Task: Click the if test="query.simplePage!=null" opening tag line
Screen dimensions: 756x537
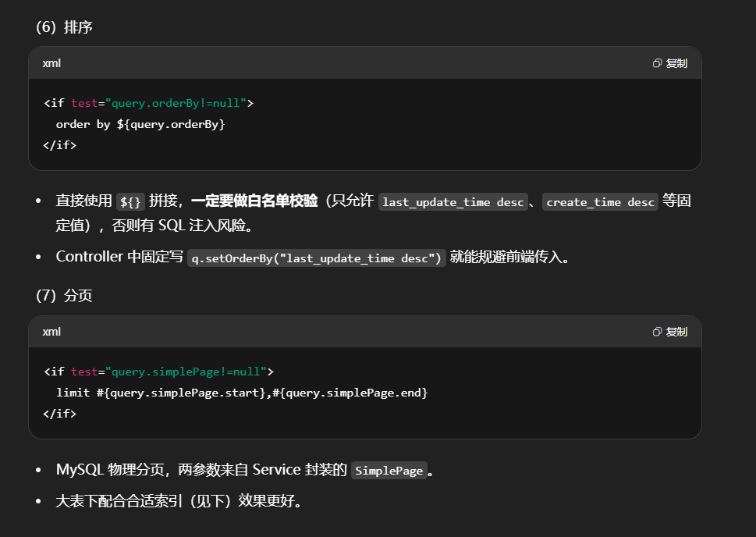Action: coord(158,372)
